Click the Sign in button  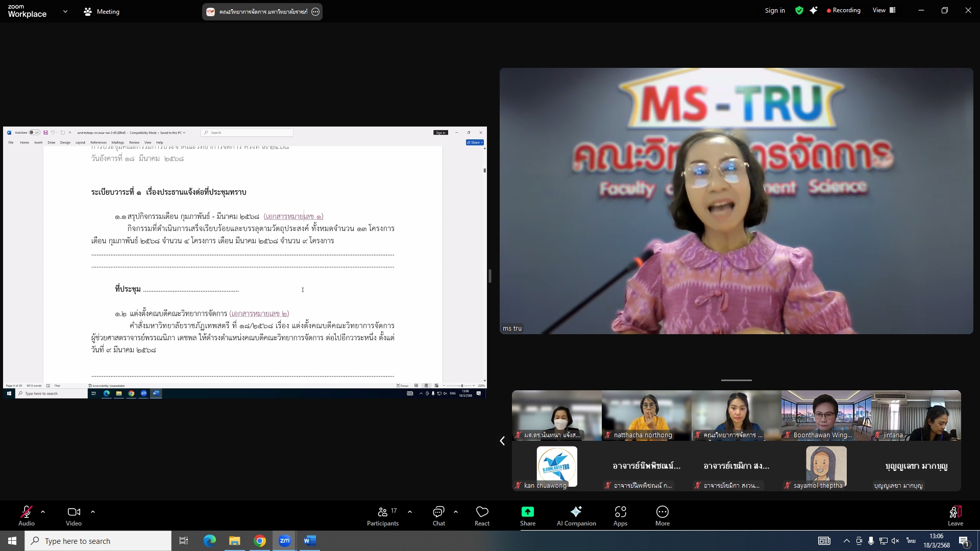click(x=774, y=10)
